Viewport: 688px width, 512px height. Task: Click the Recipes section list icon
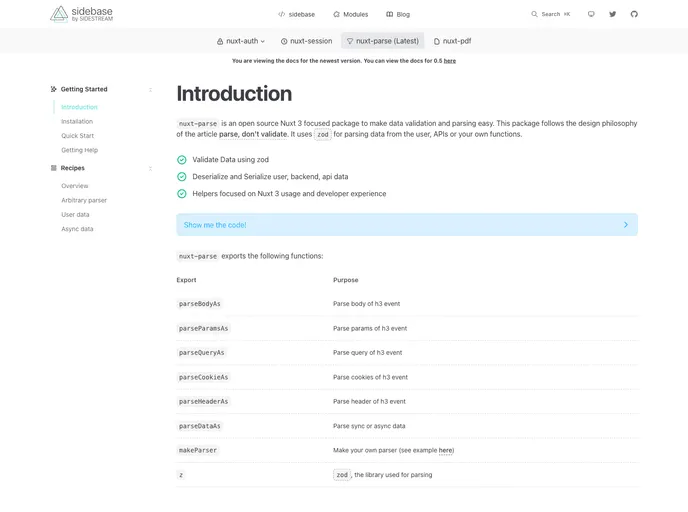point(54,168)
